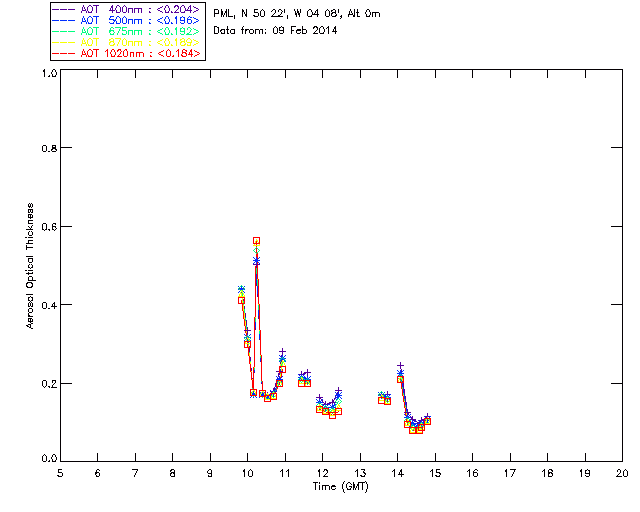Click the x-axis tick label 20

click(x=622, y=474)
